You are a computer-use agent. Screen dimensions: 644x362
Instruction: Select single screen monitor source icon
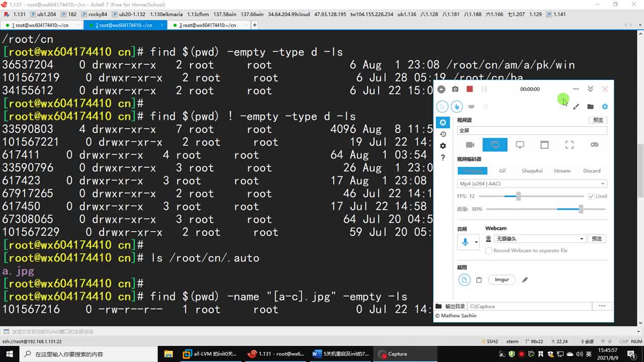coord(520,145)
